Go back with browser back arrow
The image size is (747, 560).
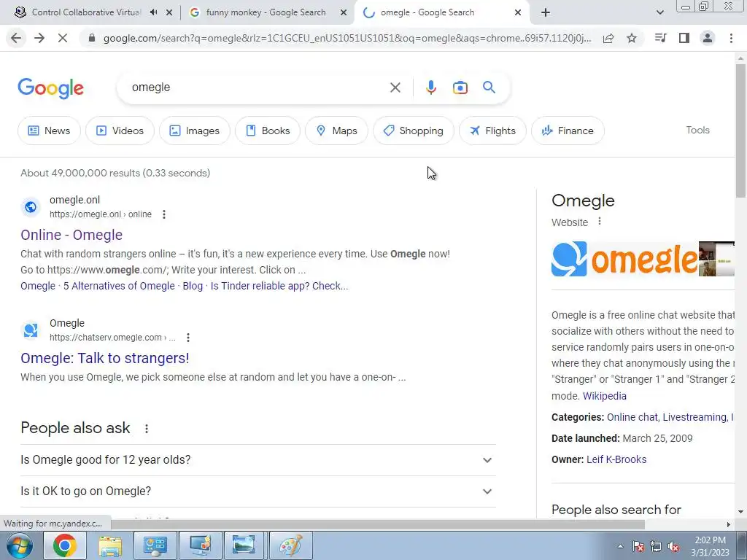point(16,38)
